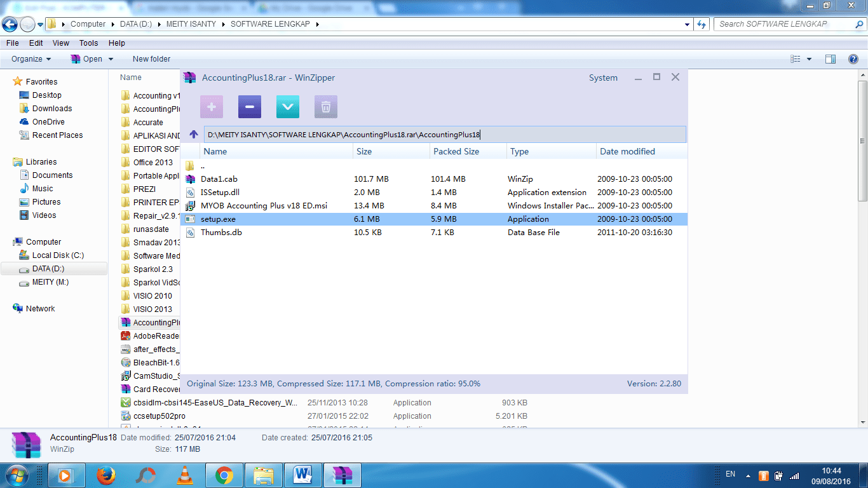Open the view options dropdown arrow

pos(809,59)
